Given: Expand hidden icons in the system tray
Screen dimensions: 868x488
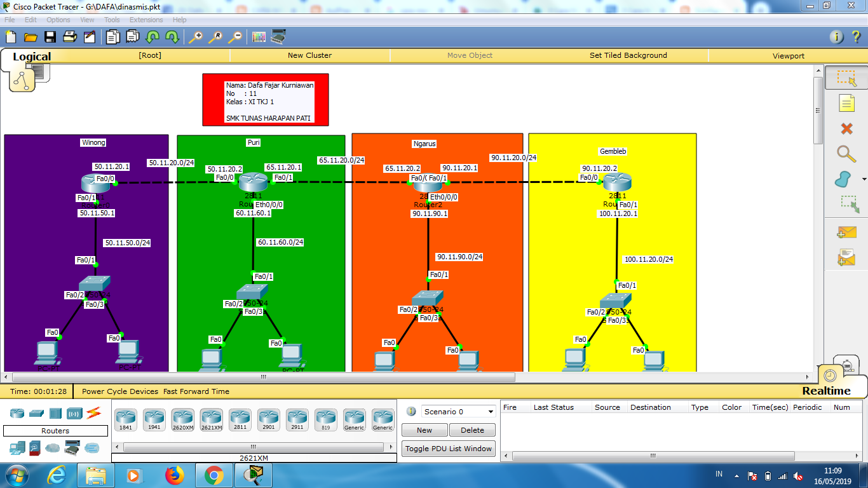Looking at the screenshot, I should click(x=737, y=475).
